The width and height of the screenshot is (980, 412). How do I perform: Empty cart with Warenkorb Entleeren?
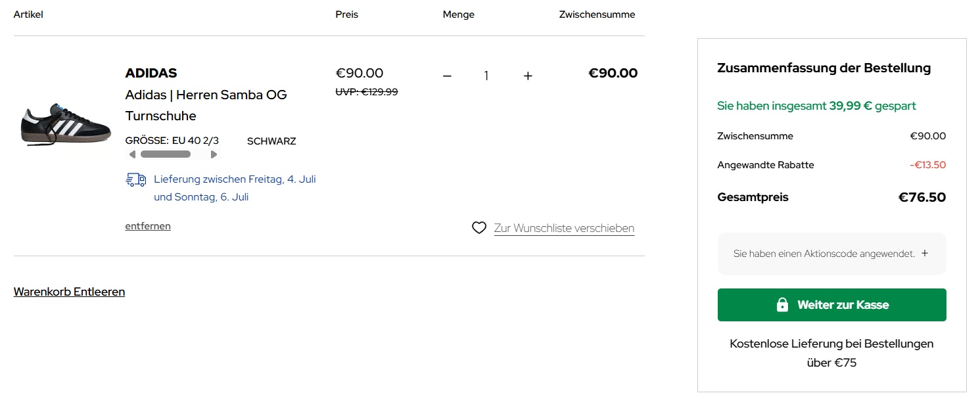tap(69, 292)
